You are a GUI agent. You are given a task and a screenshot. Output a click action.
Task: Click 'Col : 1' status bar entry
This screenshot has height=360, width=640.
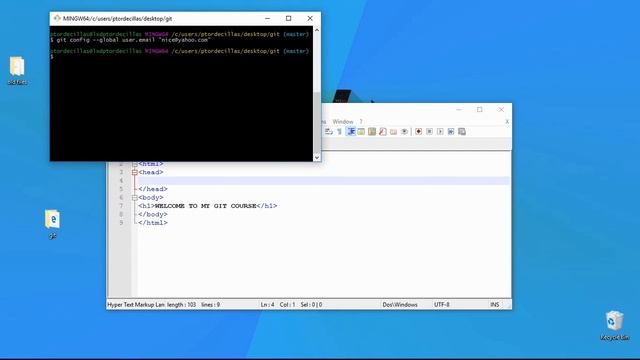287,304
